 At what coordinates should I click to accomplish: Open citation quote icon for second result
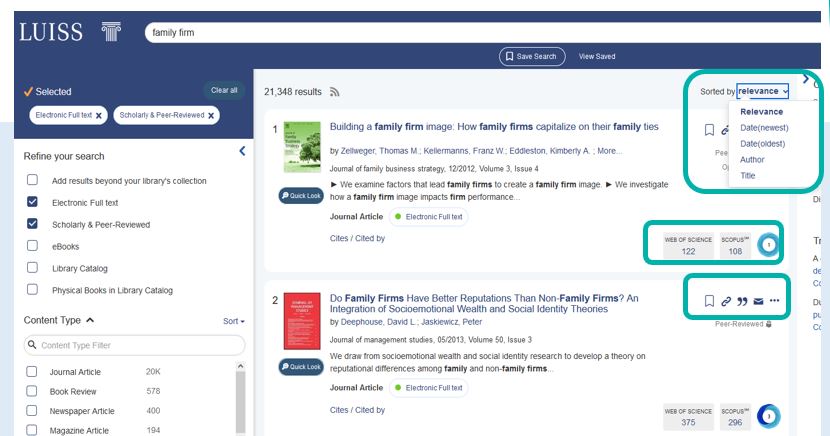(x=742, y=301)
